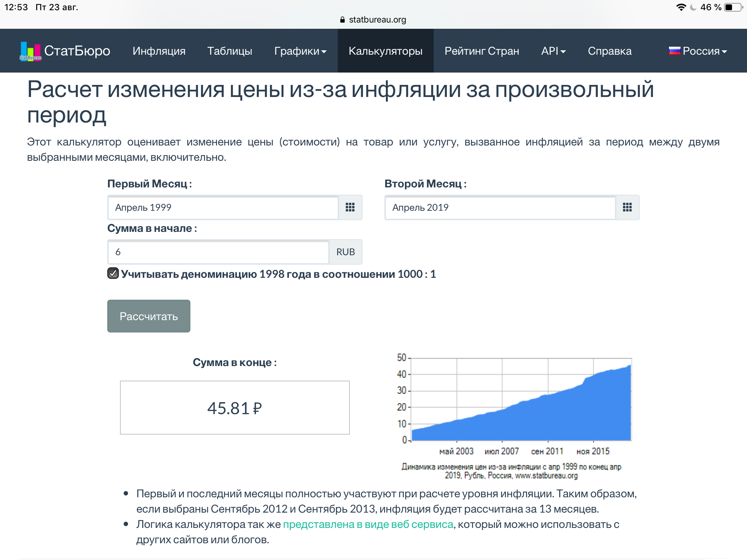Tap the lock icon in address bar
Image resolution: width=747 pixels, height=560 pixels.
click(342, 20)
